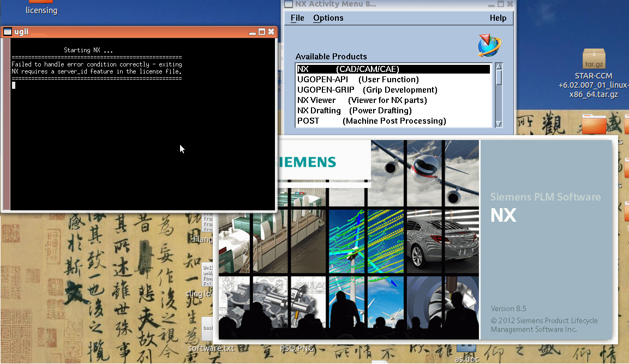Minimize the NX Activity Menu window
Viewport: 629px width, 364px height.
(x=492, y=4)
